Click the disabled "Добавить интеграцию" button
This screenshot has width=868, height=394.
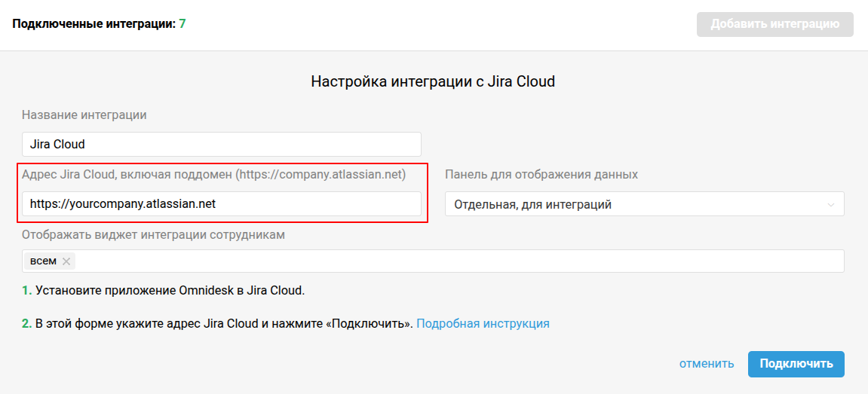[x=774, y=24]
